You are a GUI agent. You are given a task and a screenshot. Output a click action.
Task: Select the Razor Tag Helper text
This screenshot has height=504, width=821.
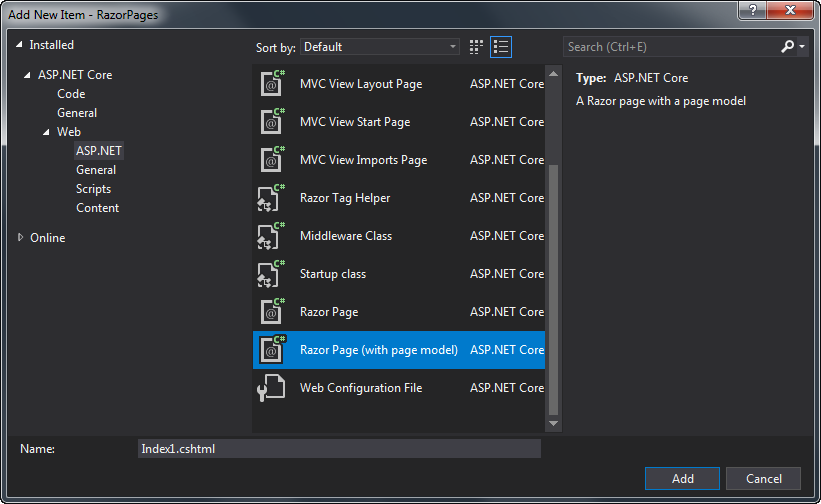click(345, 198)
